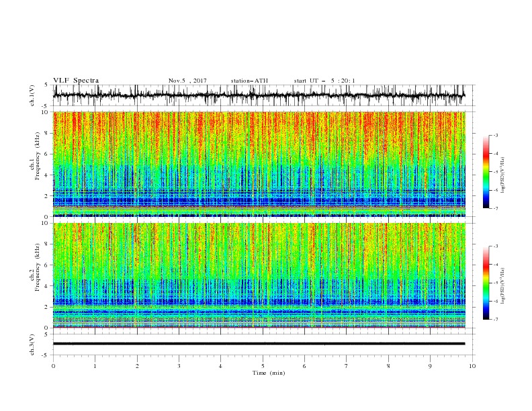Click the "5" tick on ch.1(V) axis
Image resolution: width=532 pixels, height=411 pixels.
(46, 85)
